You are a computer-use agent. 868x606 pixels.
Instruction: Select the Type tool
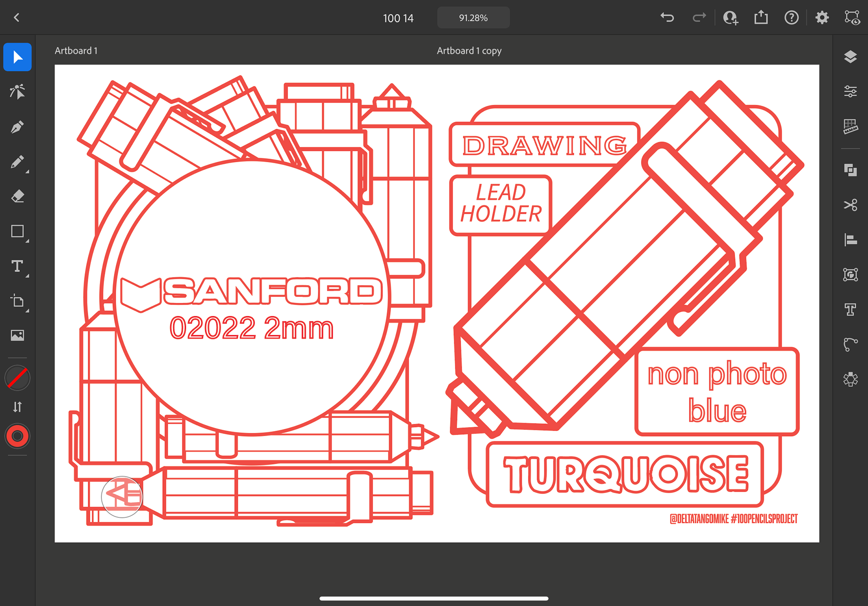[17, 266]
